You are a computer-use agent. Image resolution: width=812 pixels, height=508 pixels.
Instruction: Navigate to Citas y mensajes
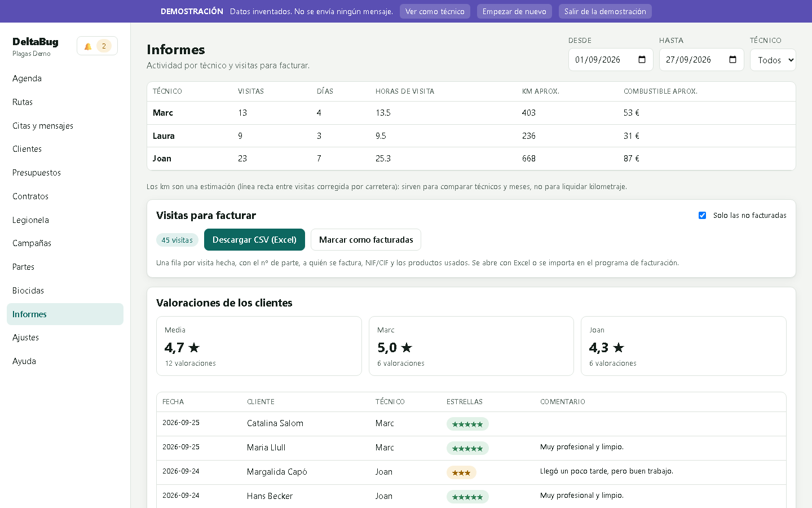[x=65, y=126]
